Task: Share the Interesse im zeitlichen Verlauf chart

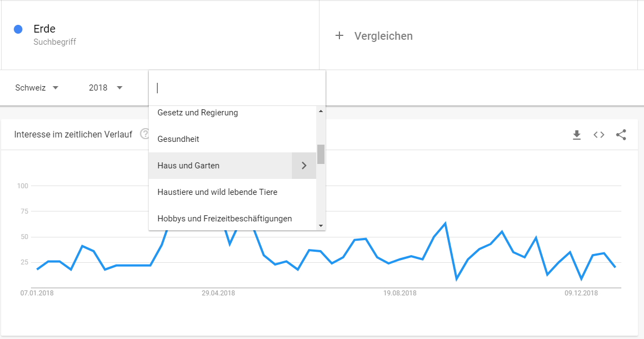Action: pyautogui.click(x=621, y=135)
